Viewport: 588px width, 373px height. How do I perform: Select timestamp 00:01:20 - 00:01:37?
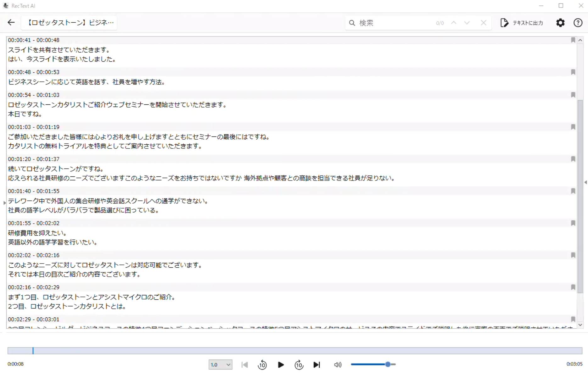pyautogui.click(x=34, y=159)
